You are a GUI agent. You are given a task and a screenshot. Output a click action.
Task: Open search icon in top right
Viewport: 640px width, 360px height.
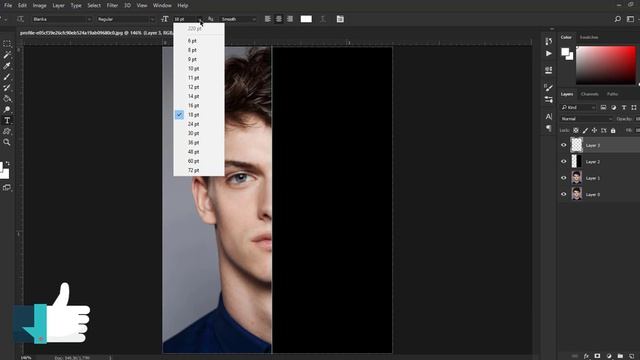pos(618,19)
